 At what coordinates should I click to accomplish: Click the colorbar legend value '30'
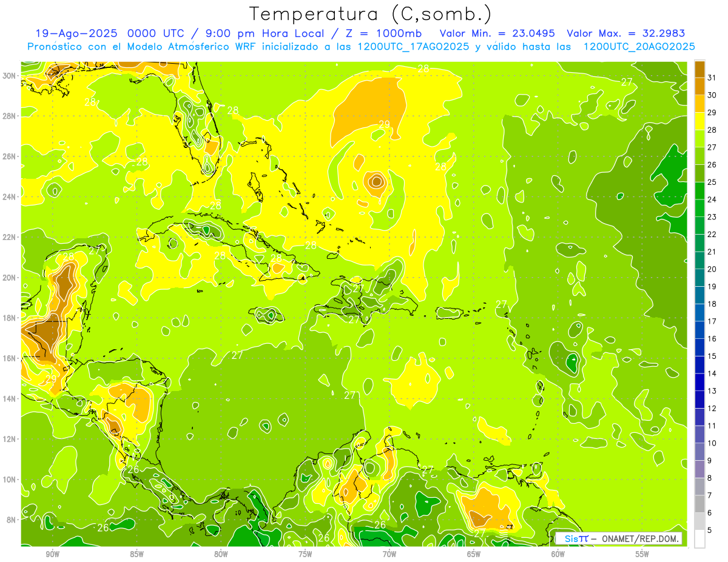(713, 95)
